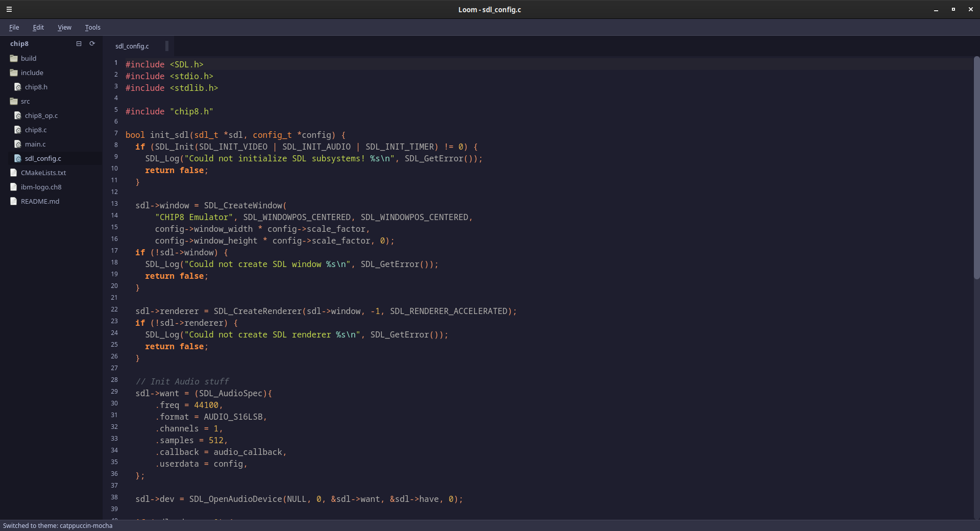Open ibm-logo.ch8 in the file tree
980x531 pixels.
(41, 187)
